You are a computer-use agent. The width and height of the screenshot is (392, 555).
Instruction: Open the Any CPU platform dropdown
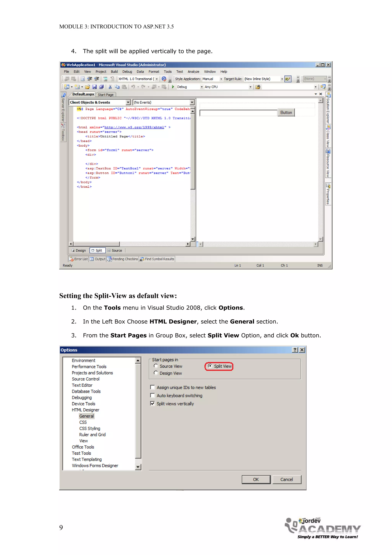click(x=250, y=87)
